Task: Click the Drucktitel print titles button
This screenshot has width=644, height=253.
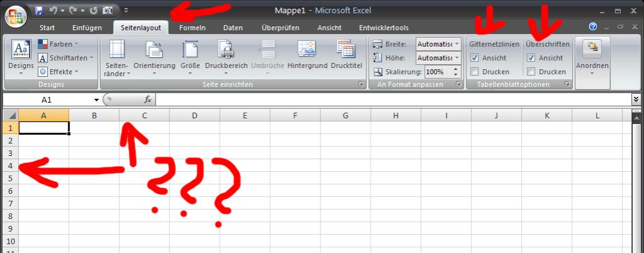Action: click(346, 55)
